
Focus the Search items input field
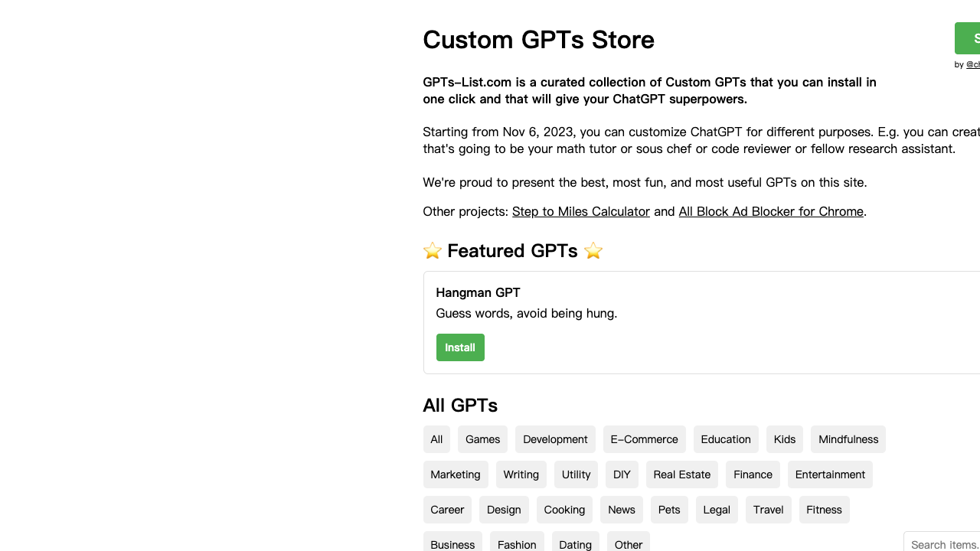click(942, 542)
